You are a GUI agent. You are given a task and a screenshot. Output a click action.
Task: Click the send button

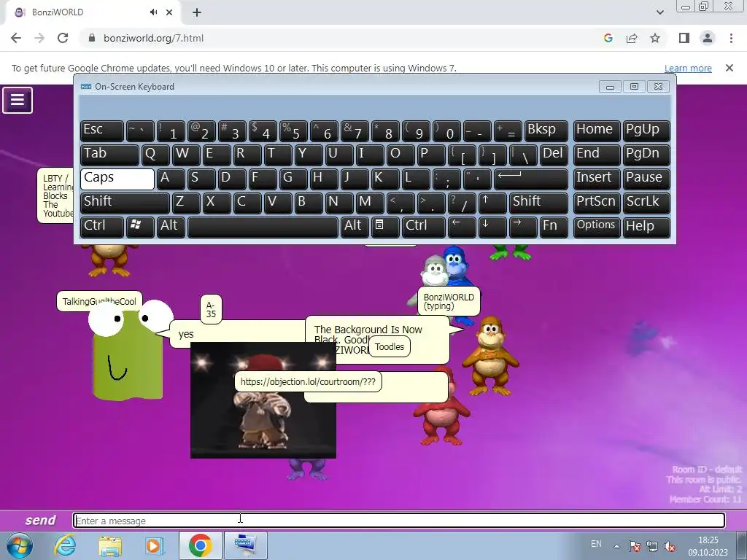tap(41, 520)
